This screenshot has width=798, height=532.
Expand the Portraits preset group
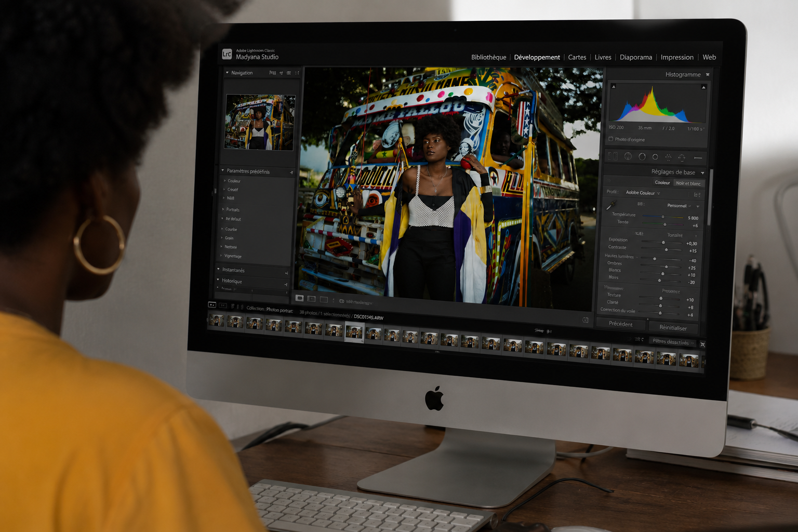pos(232,209)
